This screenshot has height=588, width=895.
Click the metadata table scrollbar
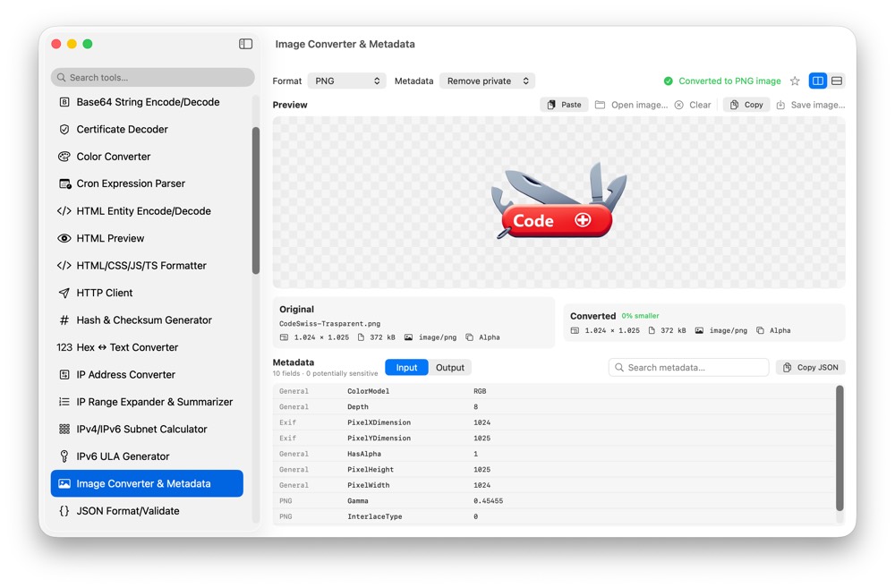point(840,448)
